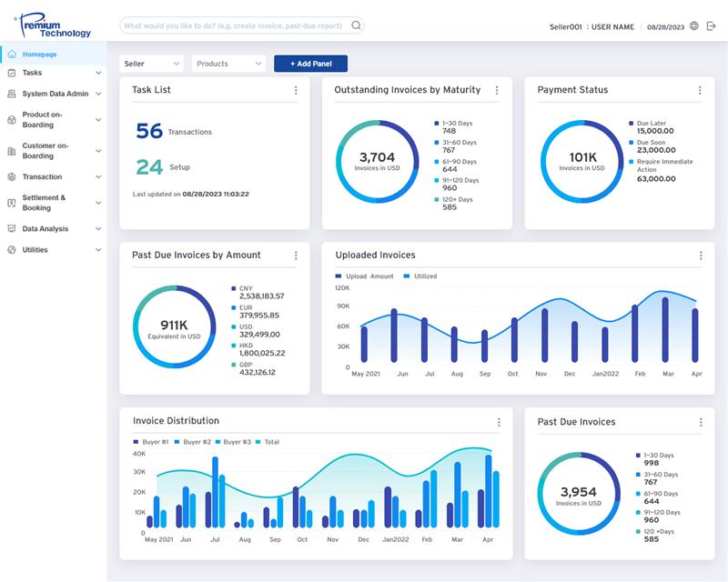Open Invoice Distribution panel options menu
Screen dimensions: 728x582
point(499,422)
